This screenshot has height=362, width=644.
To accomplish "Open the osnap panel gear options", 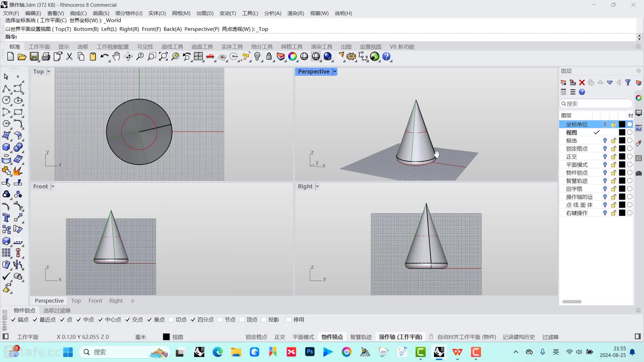I will tap(639, 310).
